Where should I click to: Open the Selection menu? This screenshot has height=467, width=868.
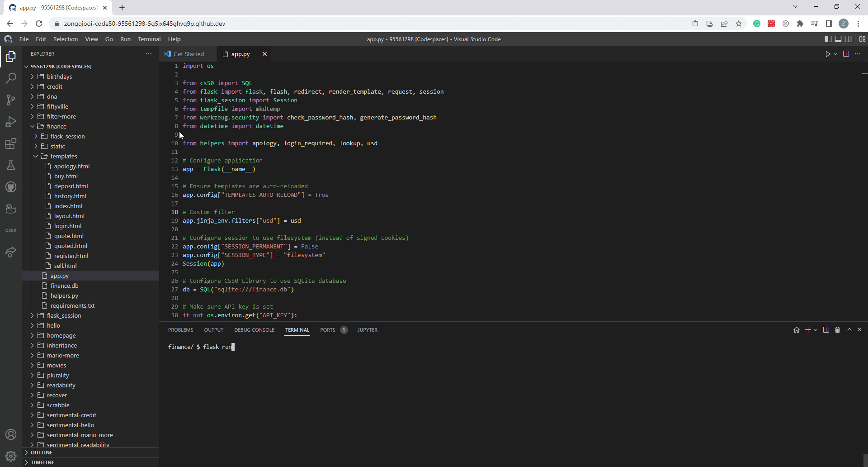tap(66, 39)
